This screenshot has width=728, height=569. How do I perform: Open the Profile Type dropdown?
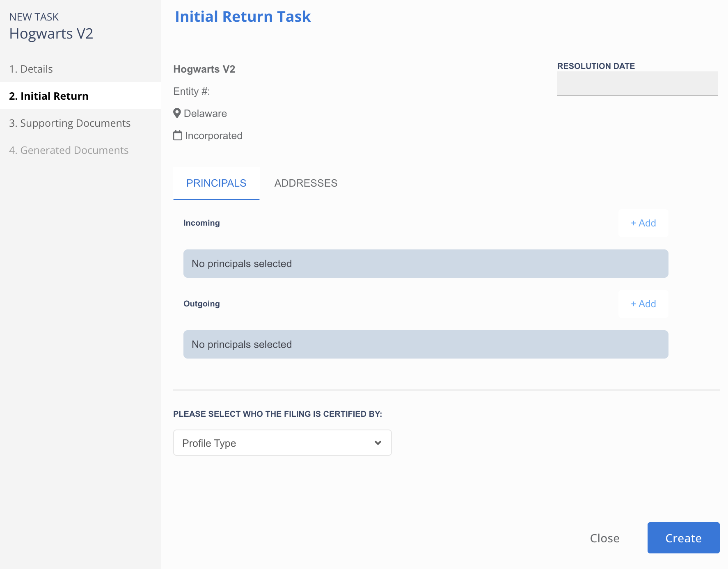click(x=282, y=443)
